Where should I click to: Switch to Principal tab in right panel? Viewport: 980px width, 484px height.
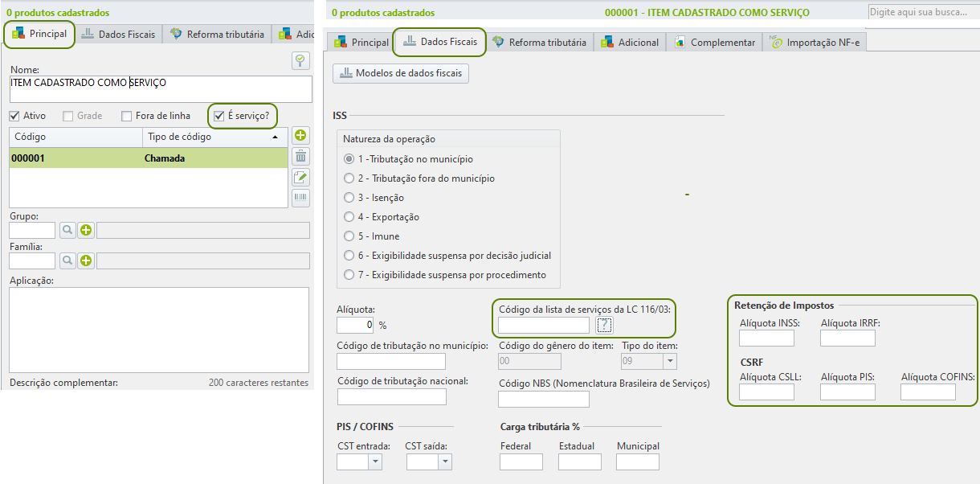point(361,43)
